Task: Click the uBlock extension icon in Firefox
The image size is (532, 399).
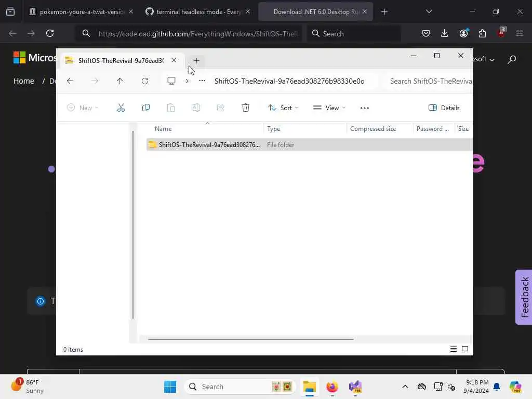Action: [501, 33]
